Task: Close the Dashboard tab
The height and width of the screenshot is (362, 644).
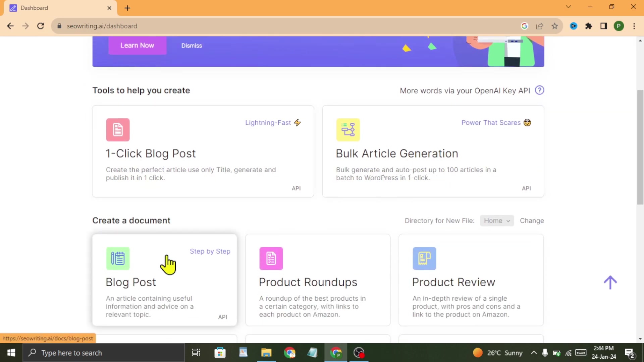Action: pos(109,8)
